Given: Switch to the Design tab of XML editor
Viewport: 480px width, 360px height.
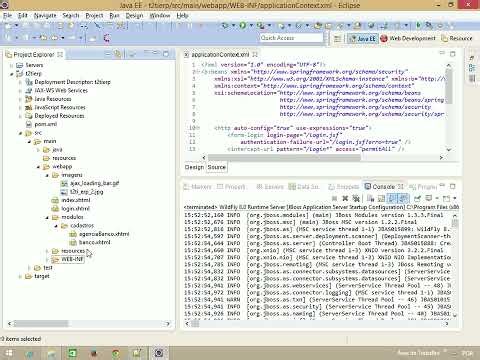Looking at the screenshot, I should pyautogui.click(x=194, y=167).
